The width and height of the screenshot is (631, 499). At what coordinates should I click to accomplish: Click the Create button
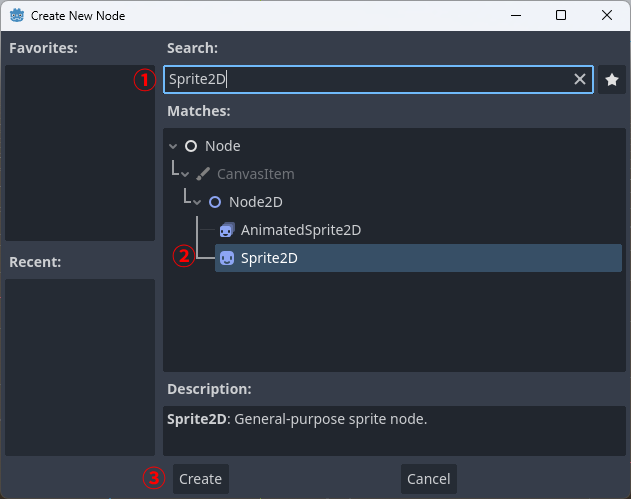(x=201, y=479)
